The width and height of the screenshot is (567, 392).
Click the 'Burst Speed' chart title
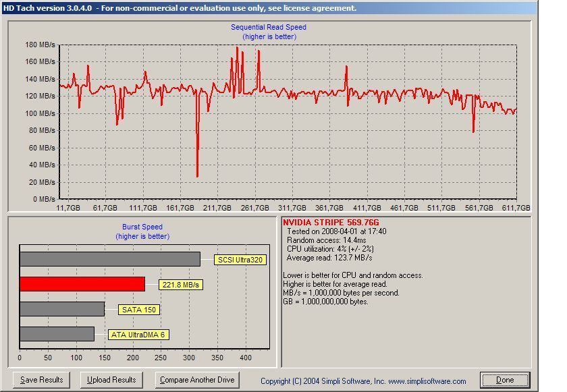142,227
